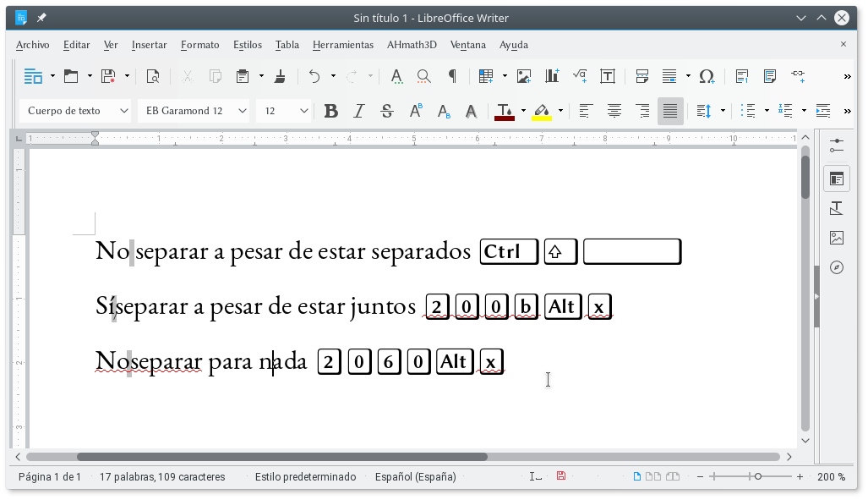Viewport: 868px width, 500px height.
Task: Click 'Estilo predeterminado' page style in status bar
Action: coord(305,477)
